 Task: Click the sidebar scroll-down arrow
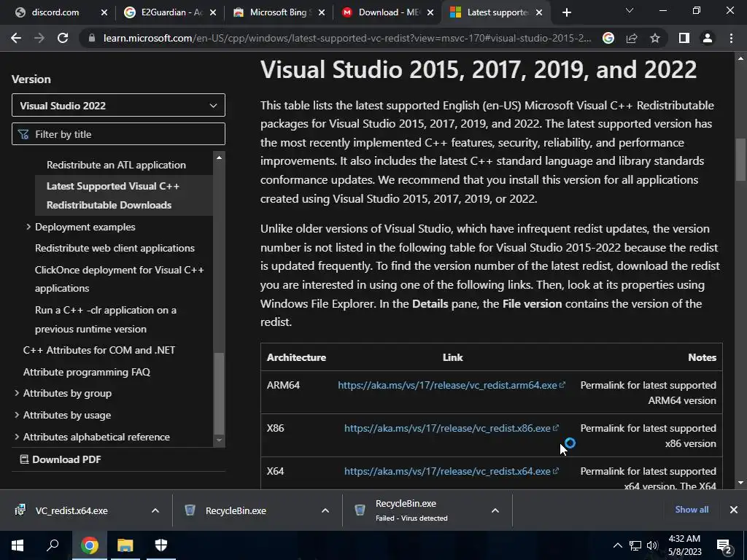coord(219,440)
